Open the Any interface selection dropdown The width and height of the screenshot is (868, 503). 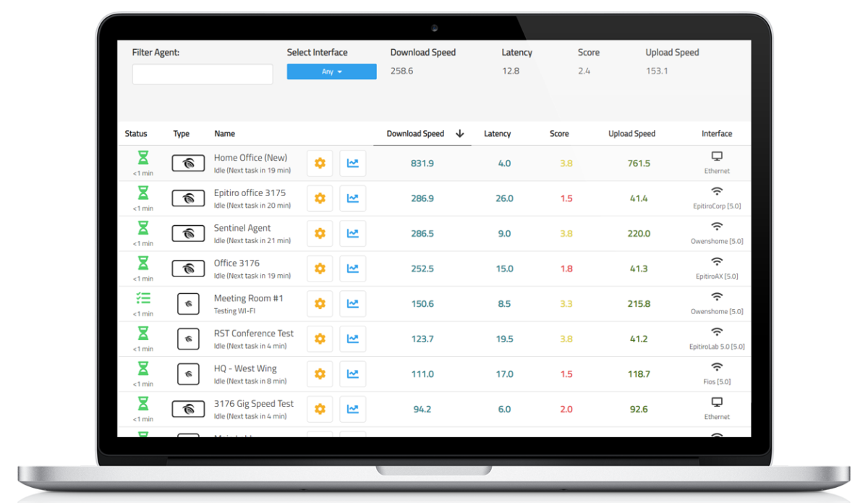pyautogui.click(x=331, y=71)
